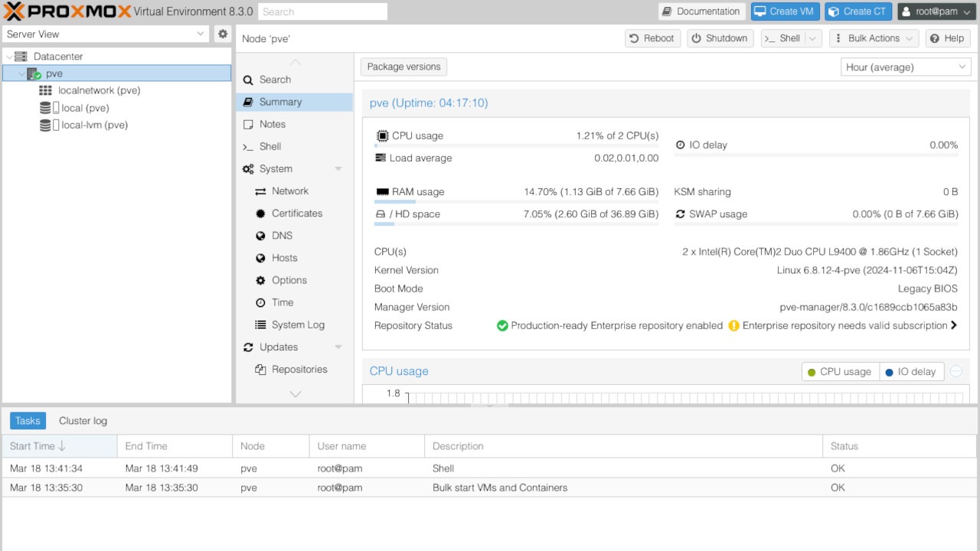Click the Time clock icon
980x551 pixels.
tap(260, 302)
